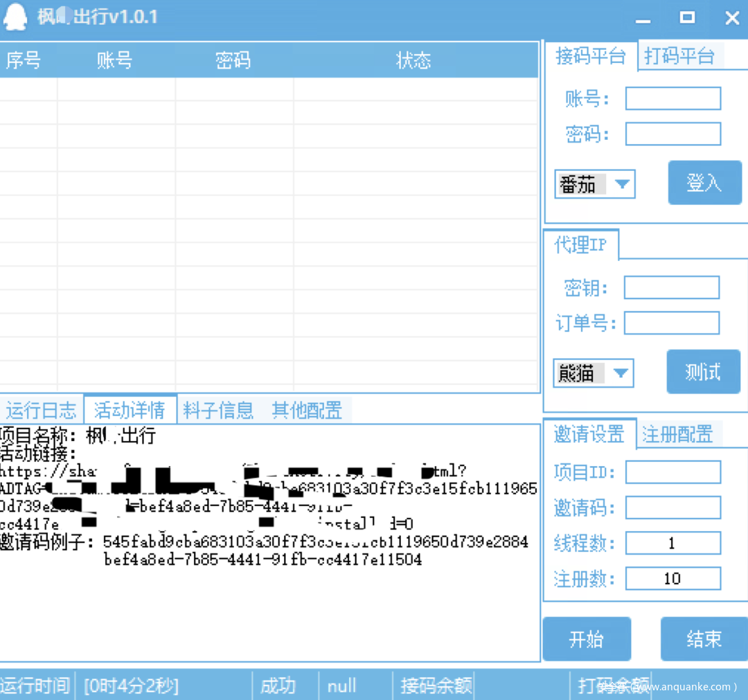
Task: Open the 运行日志 tab
Action: point(41,411)
